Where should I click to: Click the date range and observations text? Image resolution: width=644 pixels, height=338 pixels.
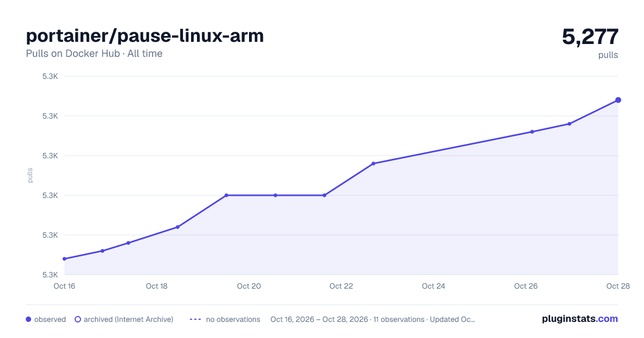pos(373,319)
